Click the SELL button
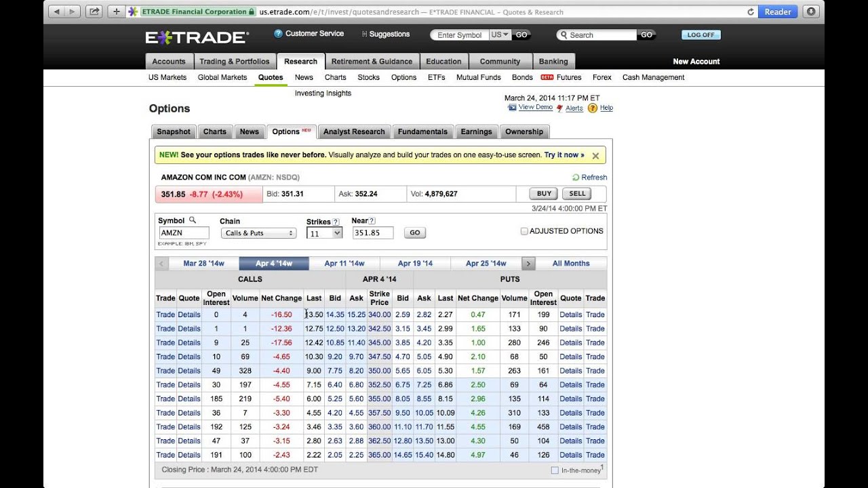The height and width of the screenshot is (488, 868). [x=577, y=194]
